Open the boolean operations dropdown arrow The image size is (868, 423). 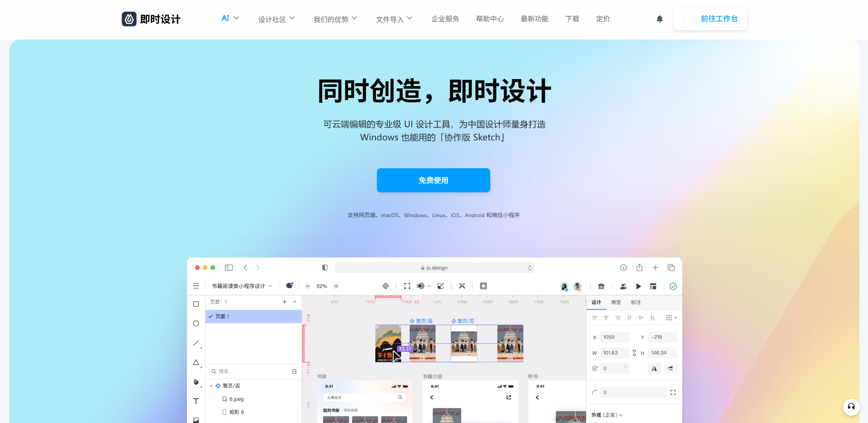(x=429, y=286)
